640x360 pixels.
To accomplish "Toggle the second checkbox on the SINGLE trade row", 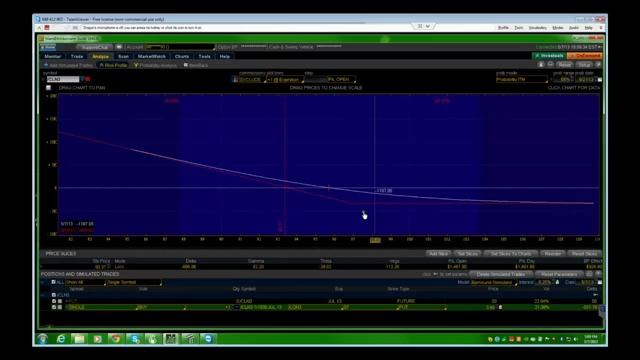I will click(x=60, y=307).
